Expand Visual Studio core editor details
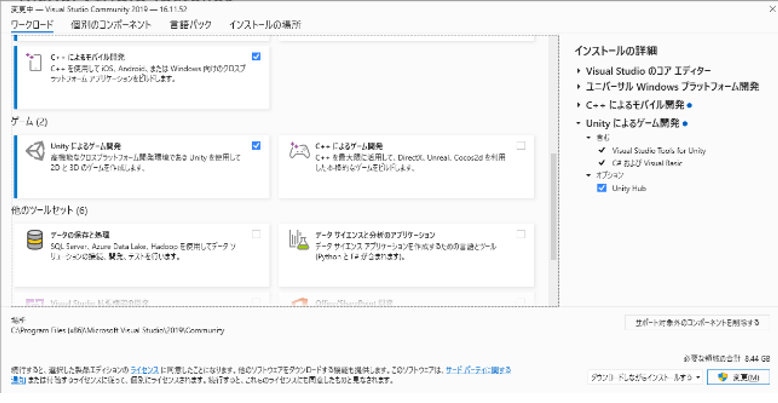Viewport: 778px width, 403px height. (x=579, y=71)
